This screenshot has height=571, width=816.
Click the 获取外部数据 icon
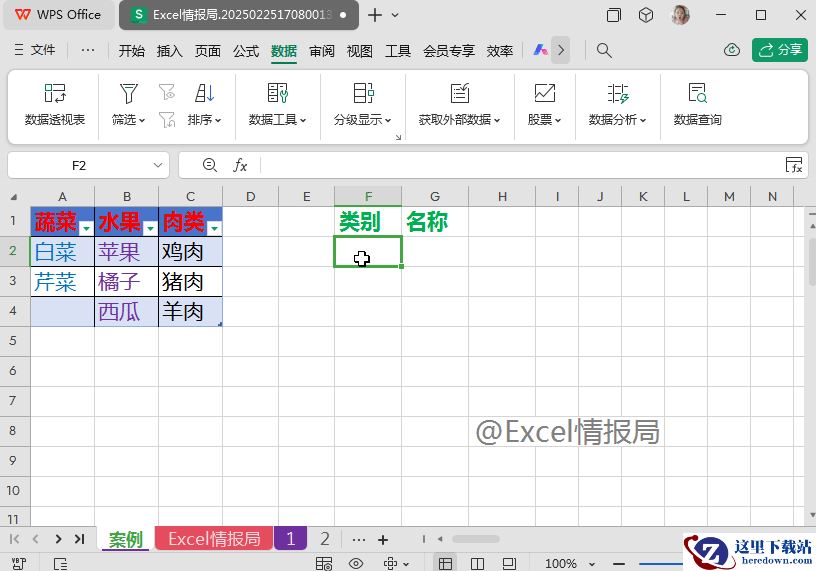[x=460, y=94]
